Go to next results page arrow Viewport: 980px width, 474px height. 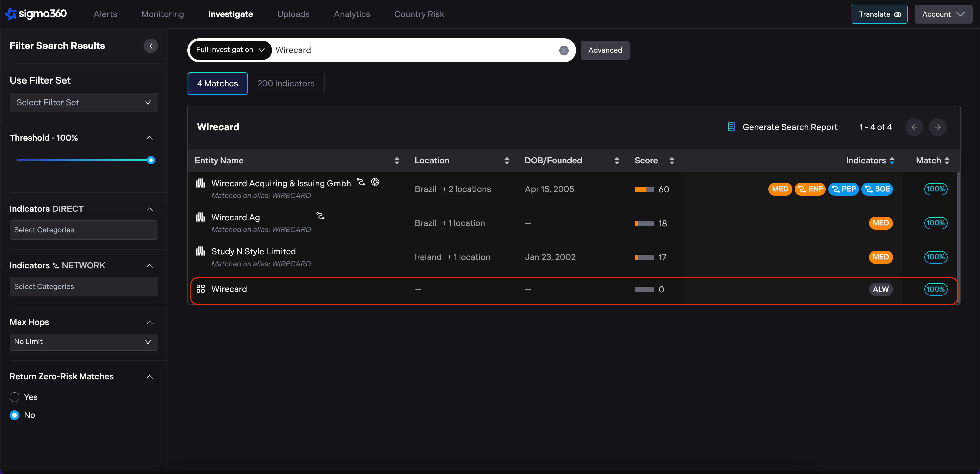tap(937, 127)
